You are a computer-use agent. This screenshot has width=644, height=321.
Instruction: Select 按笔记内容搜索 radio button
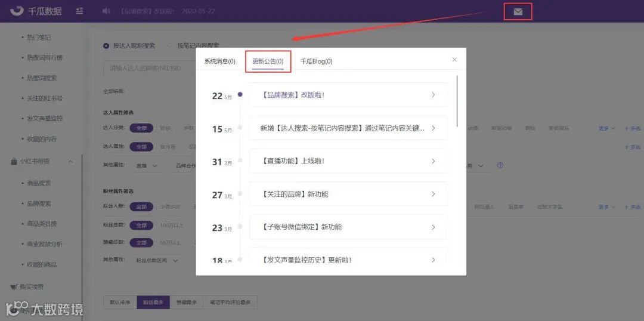170,45
